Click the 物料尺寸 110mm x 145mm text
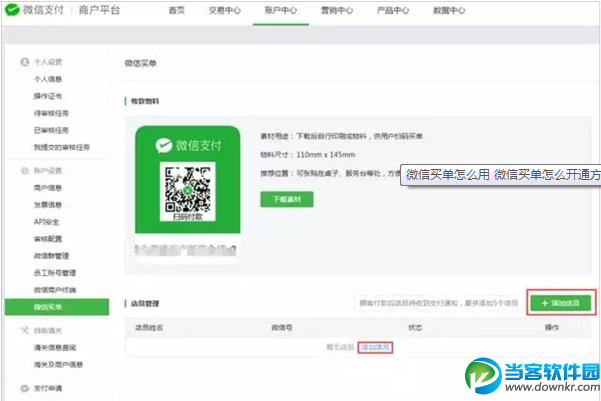Image resolution: width=601 pixels, height=401 pixels. (308, 155)
